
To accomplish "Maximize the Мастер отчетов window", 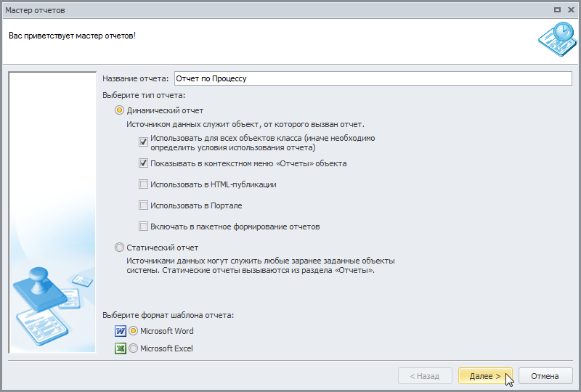I will pyautogui.click(x=557, y=10).
